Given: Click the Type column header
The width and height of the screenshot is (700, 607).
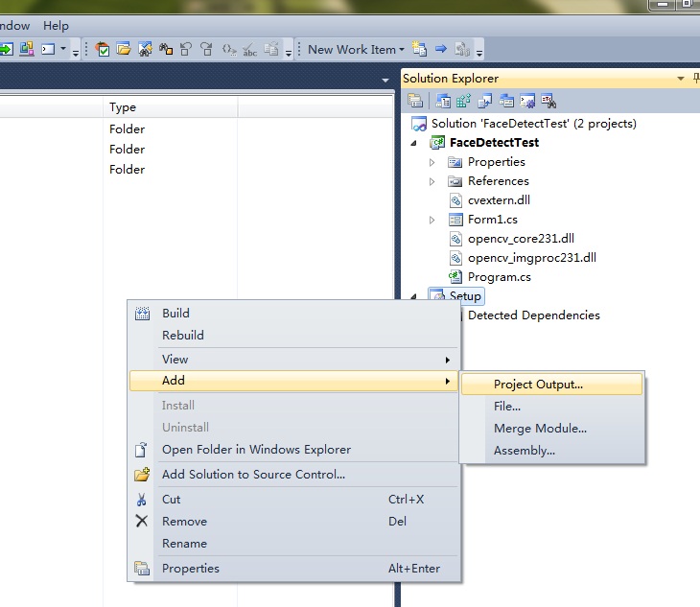Looking at the screenshot, I should (170, 107).
